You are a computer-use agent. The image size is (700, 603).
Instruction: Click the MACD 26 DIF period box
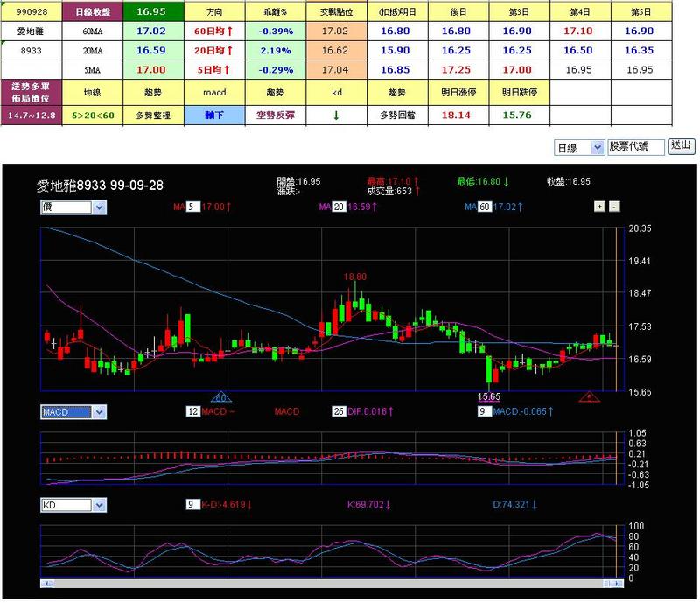point(339,411)
